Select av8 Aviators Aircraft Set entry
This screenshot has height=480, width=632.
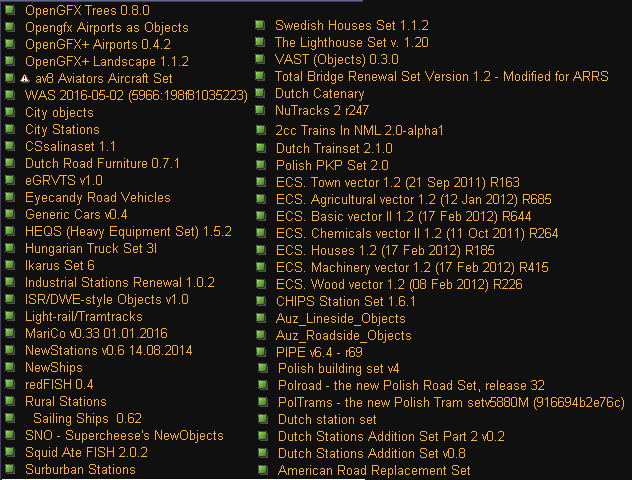click(104, 78)
